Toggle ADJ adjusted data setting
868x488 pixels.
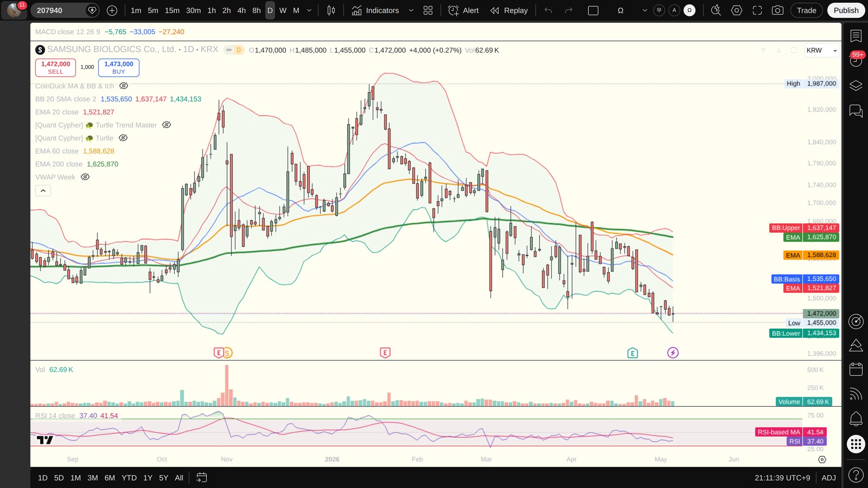tap(828, 478)
